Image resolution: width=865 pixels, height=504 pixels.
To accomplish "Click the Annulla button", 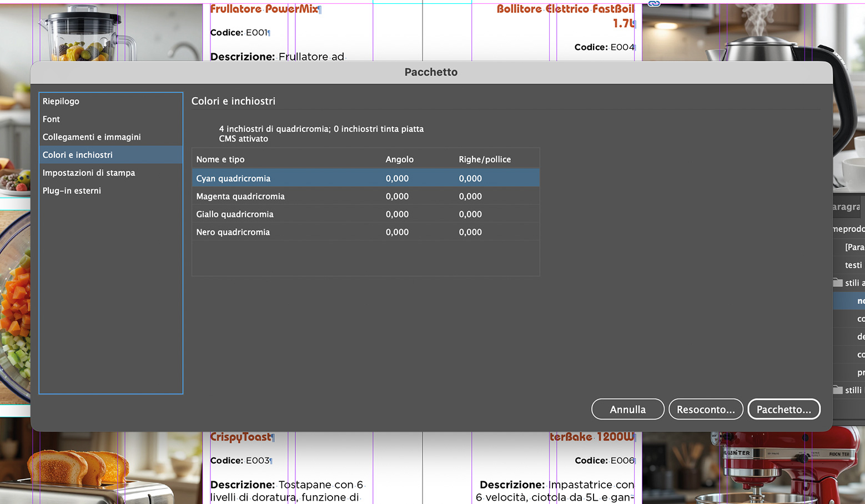I will click(628, 409).
